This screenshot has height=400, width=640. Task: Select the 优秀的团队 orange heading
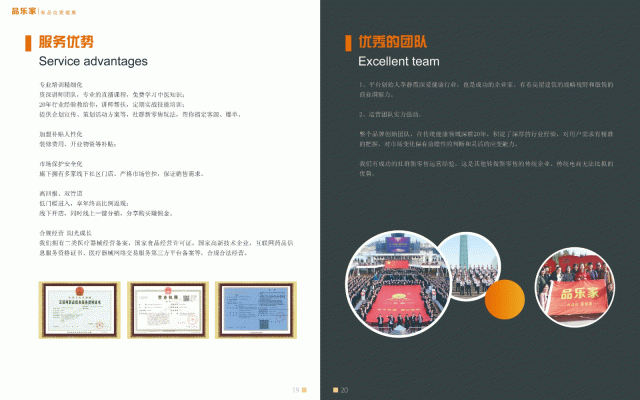[x=392, y=42]
